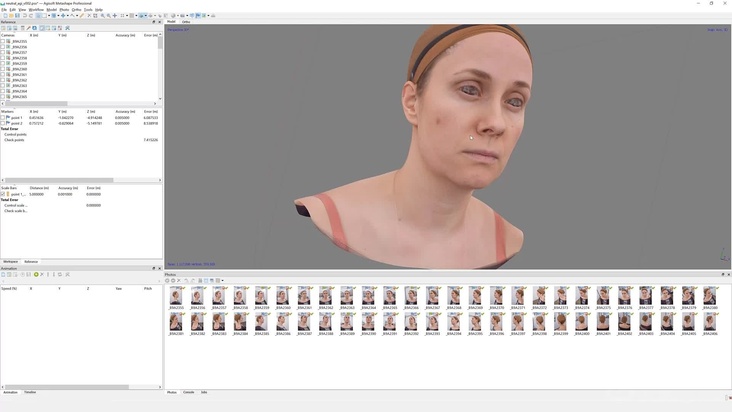The width and height of the screenshot is (732, 412).
Task: Click the Optimize cameras wand icon
Action: (28, 28)
